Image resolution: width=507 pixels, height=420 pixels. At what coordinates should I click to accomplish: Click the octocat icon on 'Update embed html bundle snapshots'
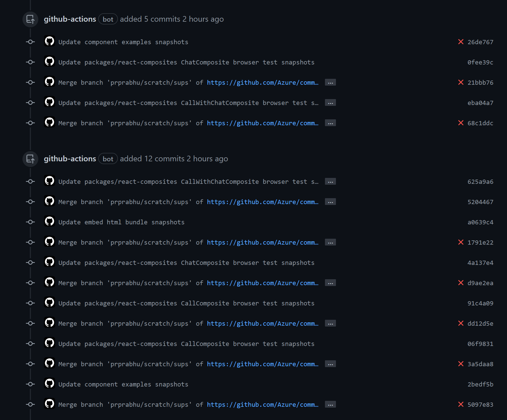tap(50, 222)
